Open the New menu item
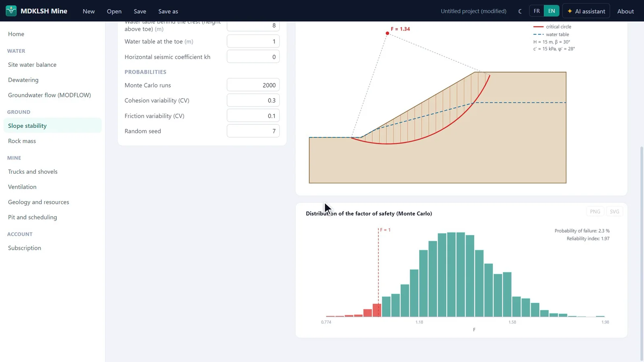The width and height of the screenshot is (644, 362). click(x=89, y=11)
